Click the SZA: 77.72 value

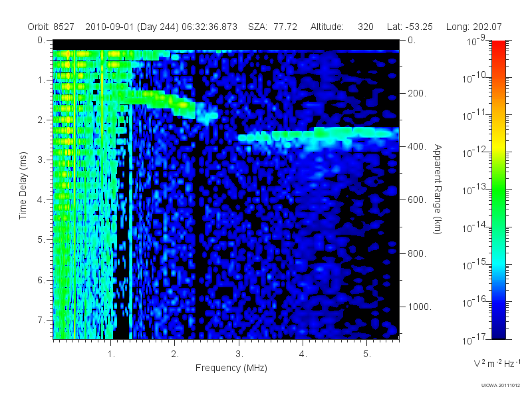pos(273,27)
